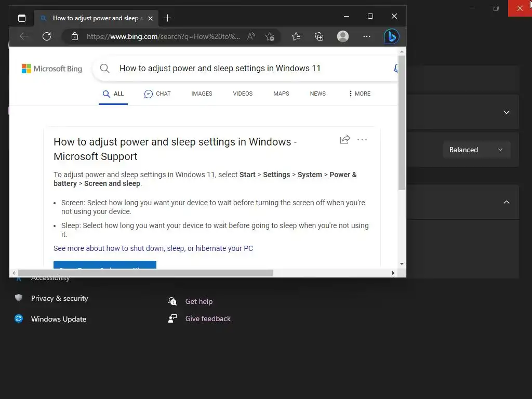The image size is (532, 399).
Task: Open Privacy & security in Settings sidebar
Action: (x=59, y=298)
